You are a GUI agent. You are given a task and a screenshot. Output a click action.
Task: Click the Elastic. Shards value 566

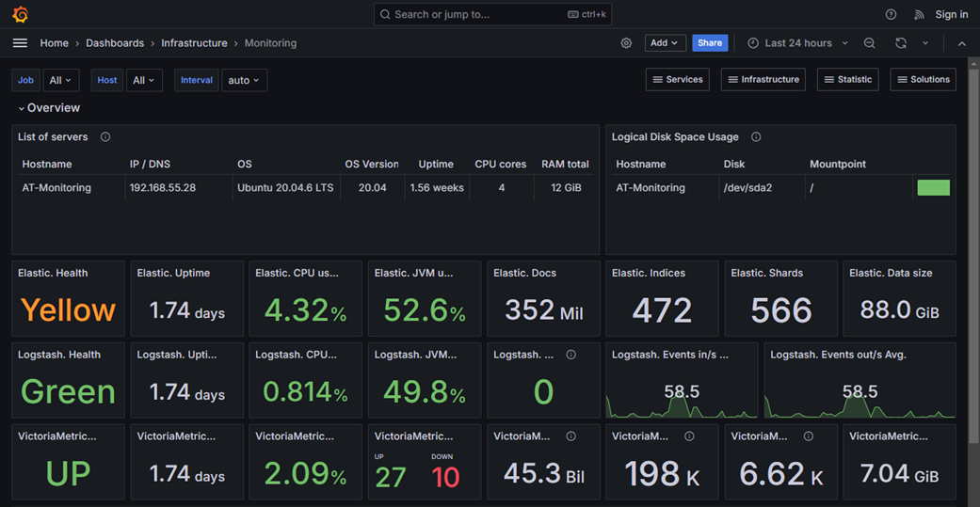pos(780,310)
